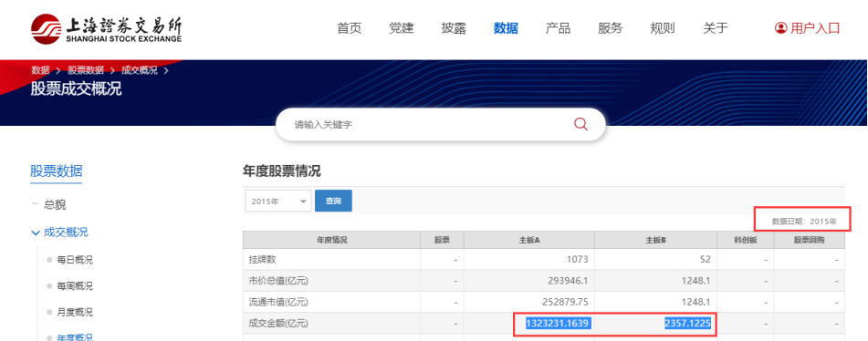868x341 pixels.
Task: Open the 披露 navigation menu
Action: 454,28
